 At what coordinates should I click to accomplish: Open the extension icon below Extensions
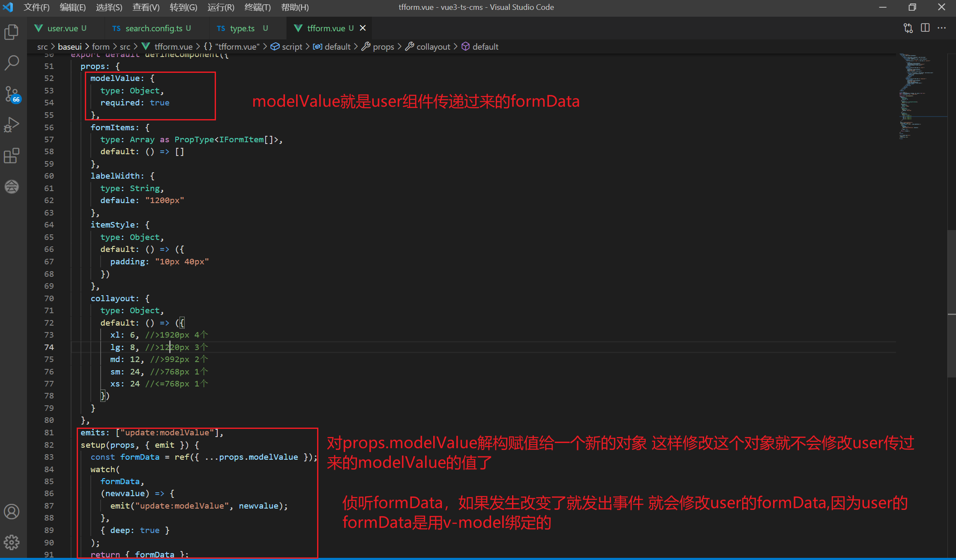(x=12, y=186)
